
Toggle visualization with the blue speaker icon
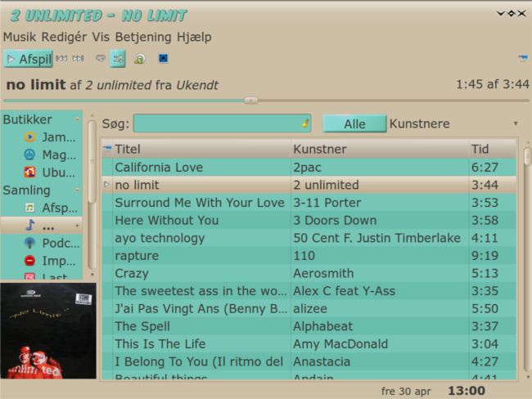click(163, 58)
